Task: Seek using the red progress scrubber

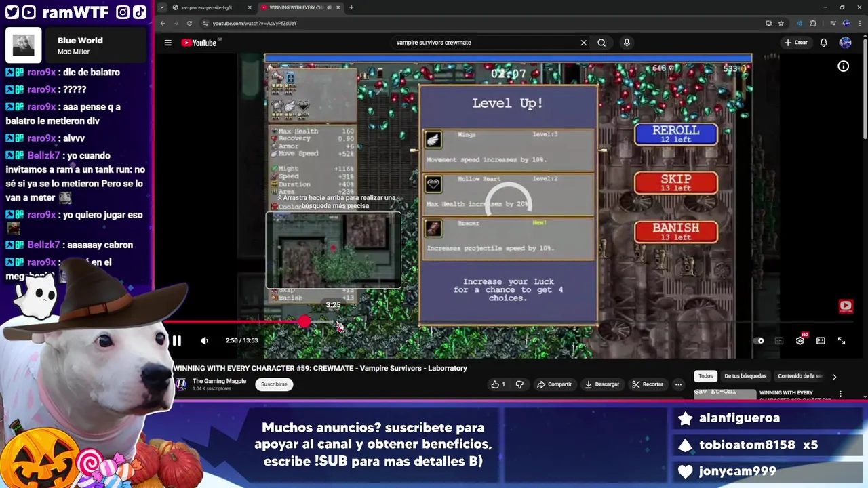Action: 304,323
